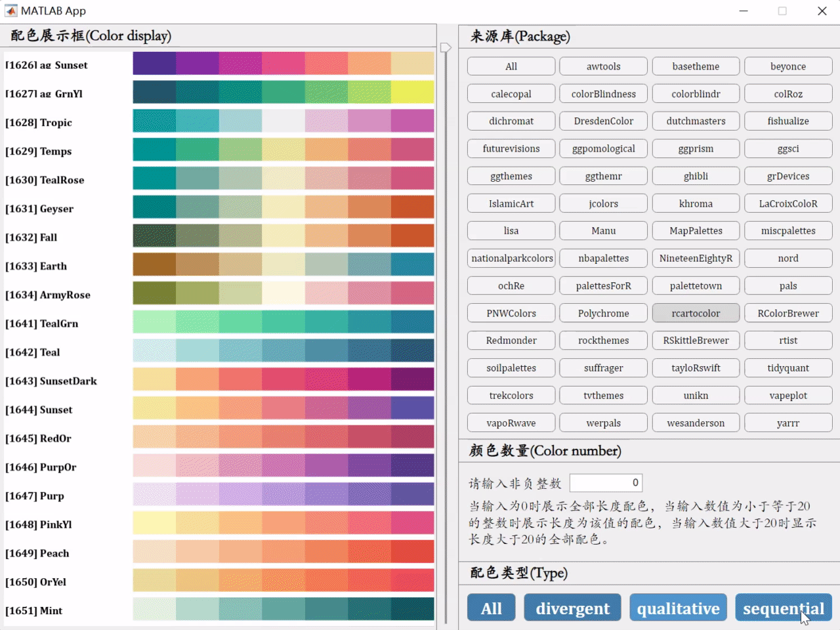
Task: Click the purple first swatch of ag_Sunset
Action: (x=154, y=64)
